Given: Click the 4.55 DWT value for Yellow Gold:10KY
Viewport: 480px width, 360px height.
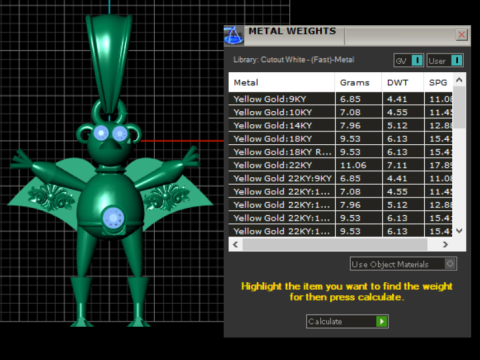Looking at the screenshot, I should click(x=397, y=112).
